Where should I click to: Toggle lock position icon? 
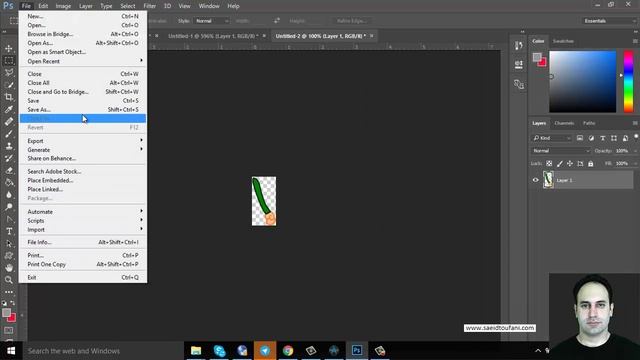point(570,164)
